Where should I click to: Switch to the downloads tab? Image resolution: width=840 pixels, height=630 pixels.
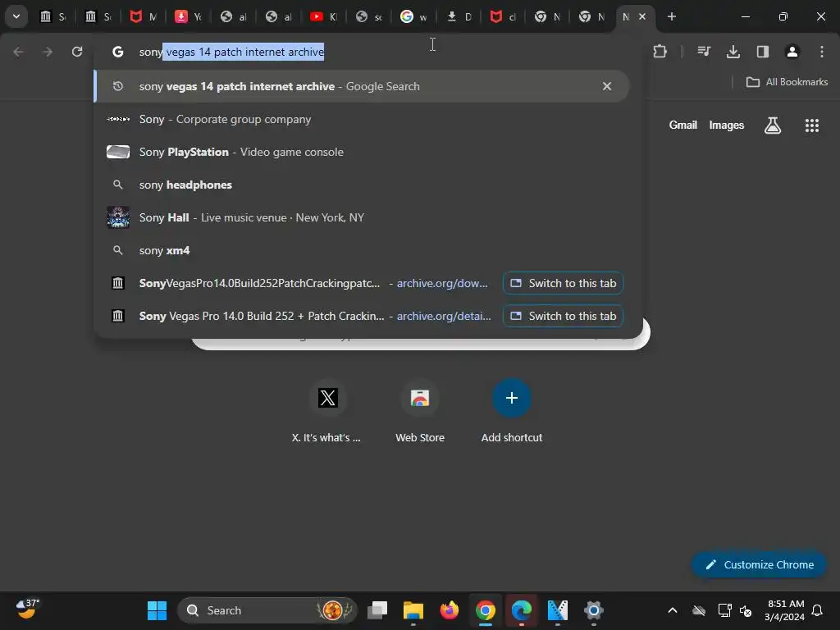click(459, 16)
